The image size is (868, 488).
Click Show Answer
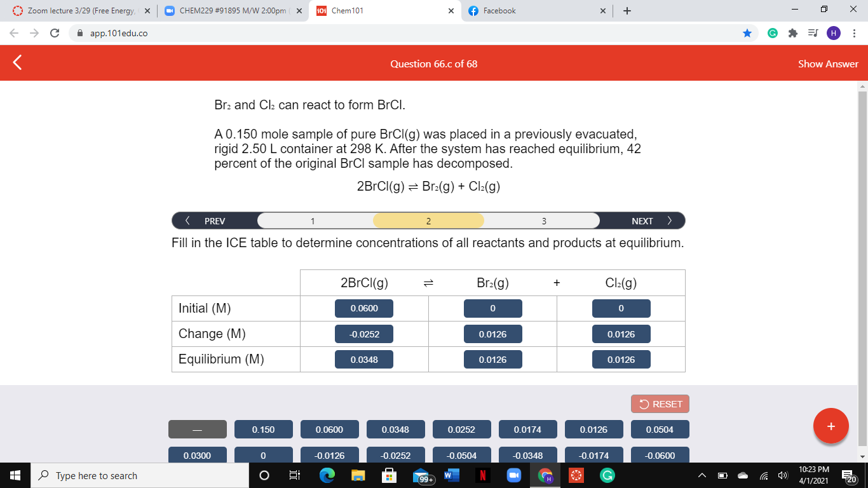828,64
